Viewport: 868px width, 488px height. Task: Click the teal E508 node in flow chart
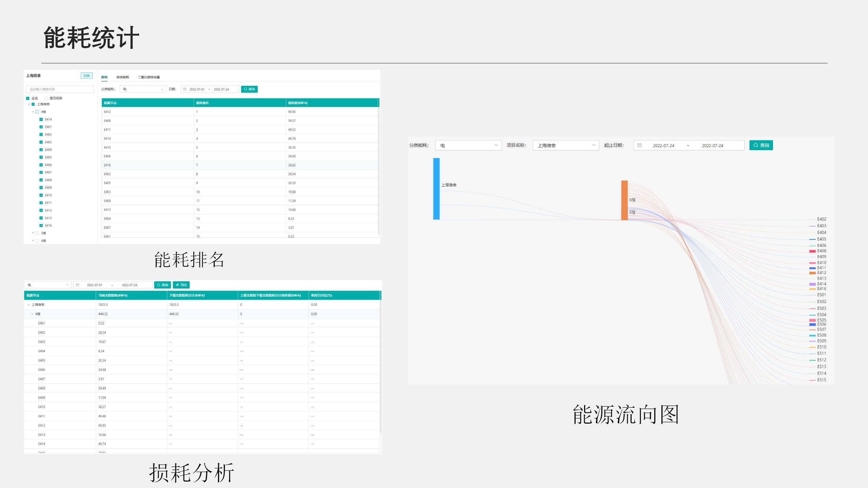(x=812, y=335)
